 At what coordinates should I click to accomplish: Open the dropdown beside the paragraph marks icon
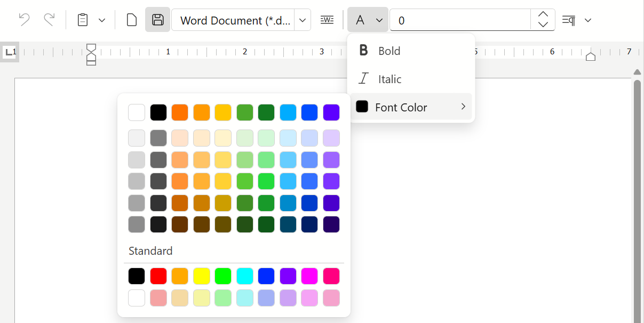(x=587, y=20)
